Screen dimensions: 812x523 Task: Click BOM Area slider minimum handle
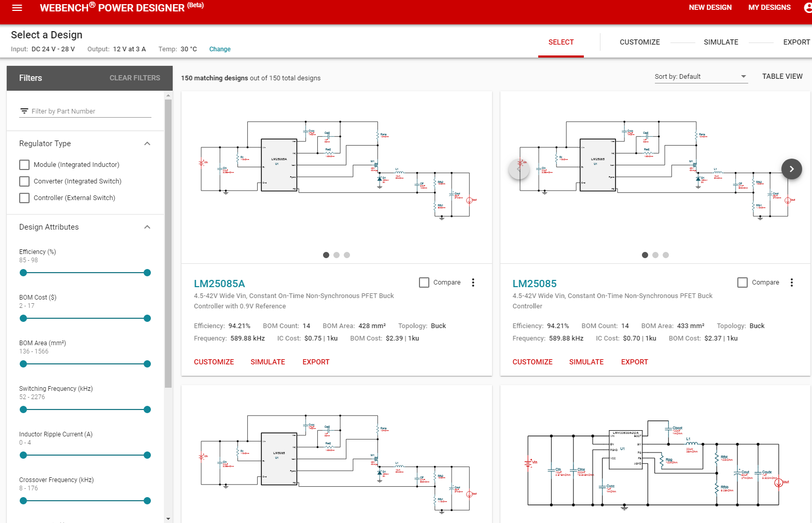pos(23,364)
